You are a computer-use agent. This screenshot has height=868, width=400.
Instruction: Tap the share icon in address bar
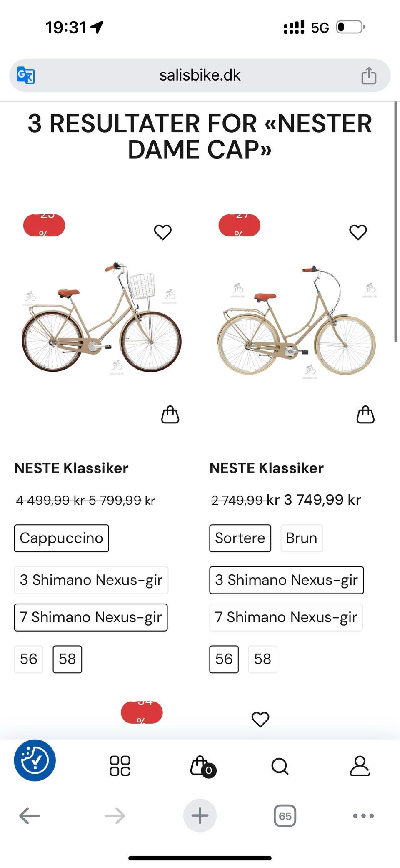pyautogui.click(x=368, y=75)
